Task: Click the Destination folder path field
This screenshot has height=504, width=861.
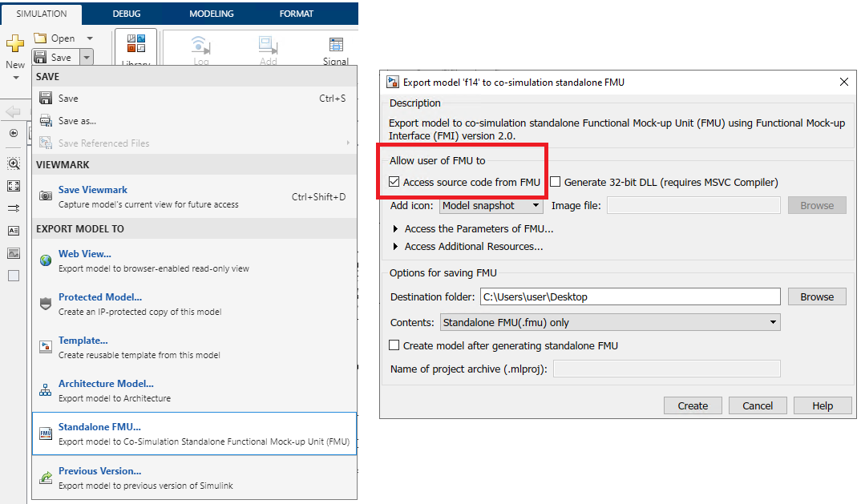Action: click(629, 296)
